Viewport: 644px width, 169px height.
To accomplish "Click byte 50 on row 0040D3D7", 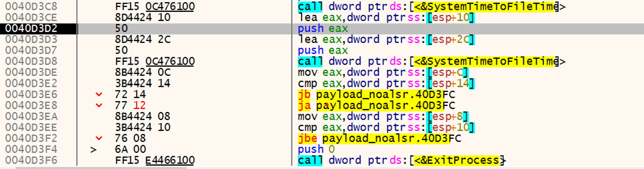I will [x=121, y=50].
